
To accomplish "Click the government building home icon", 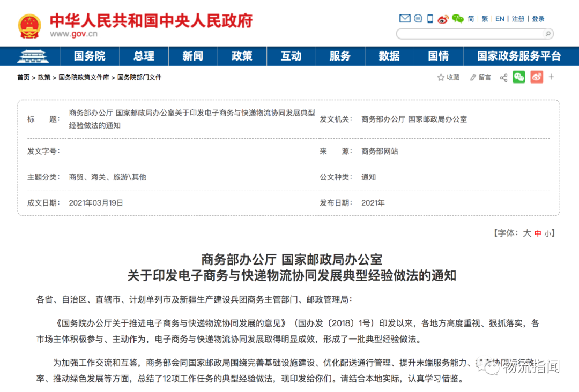I will pyautogui.click(x=33, y=56).
